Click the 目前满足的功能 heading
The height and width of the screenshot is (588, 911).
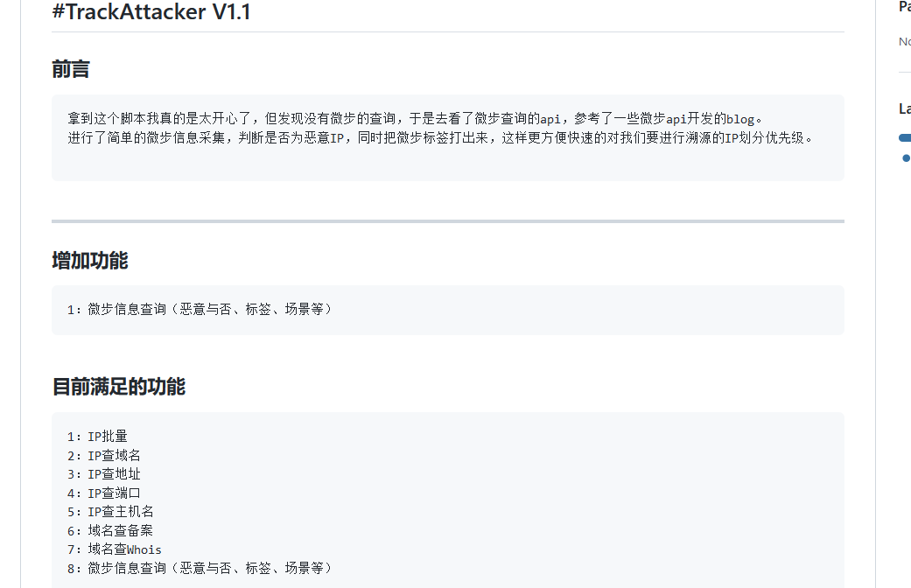click(x=118, y=387)
